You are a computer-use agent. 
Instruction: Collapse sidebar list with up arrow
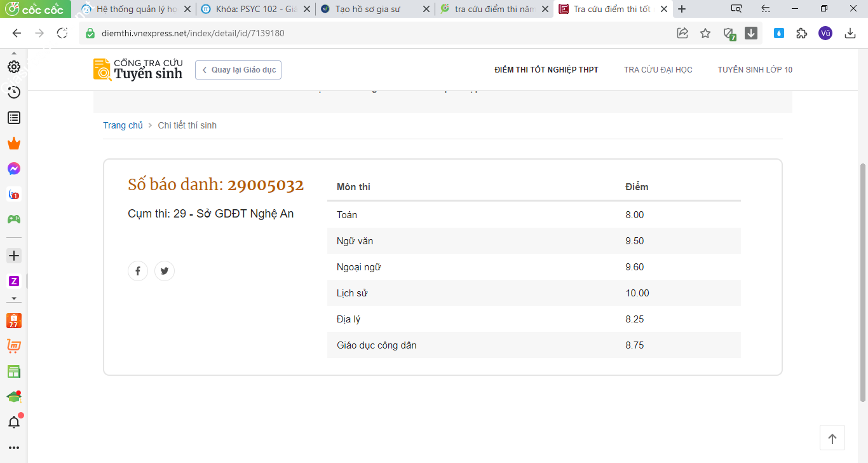13,53
